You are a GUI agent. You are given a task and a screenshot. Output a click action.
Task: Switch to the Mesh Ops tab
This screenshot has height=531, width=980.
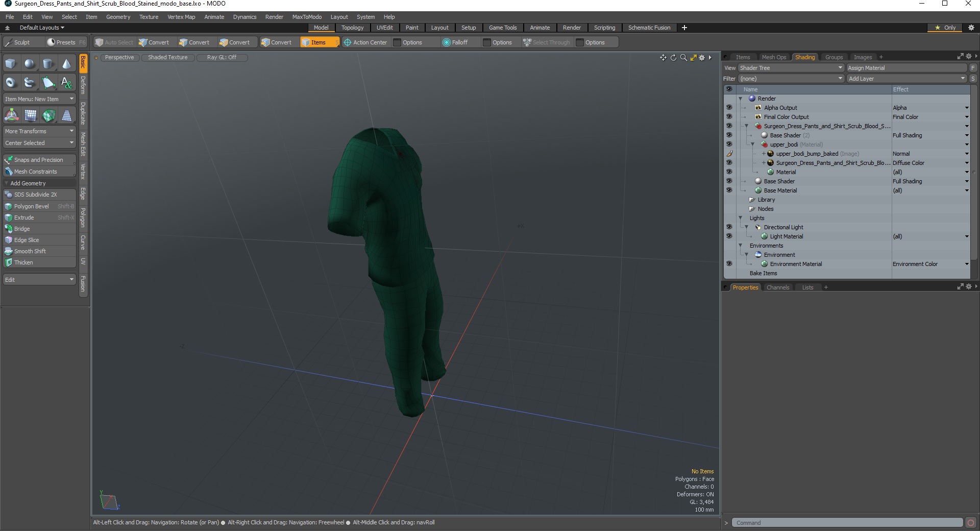pos(774,57)
